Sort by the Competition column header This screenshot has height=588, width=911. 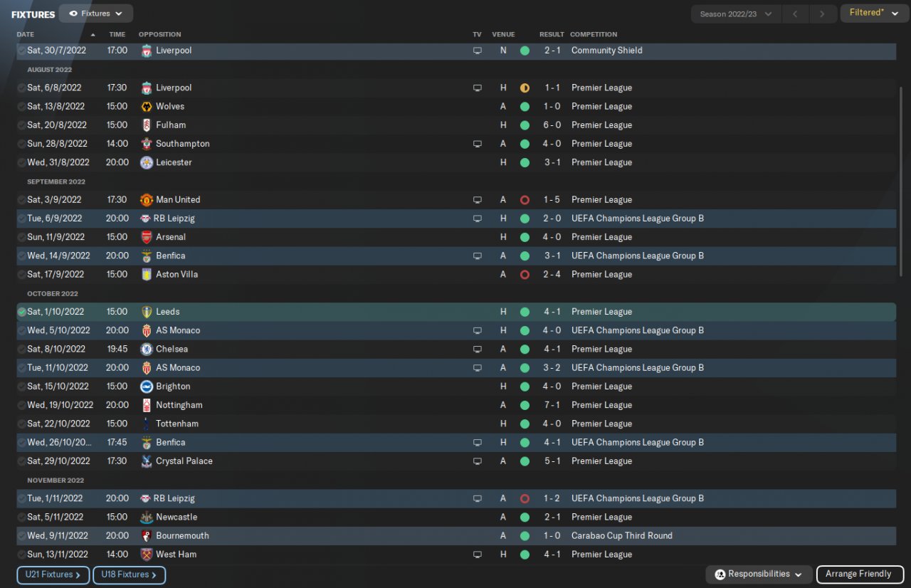pyautogui.click(x=594, y=34)
